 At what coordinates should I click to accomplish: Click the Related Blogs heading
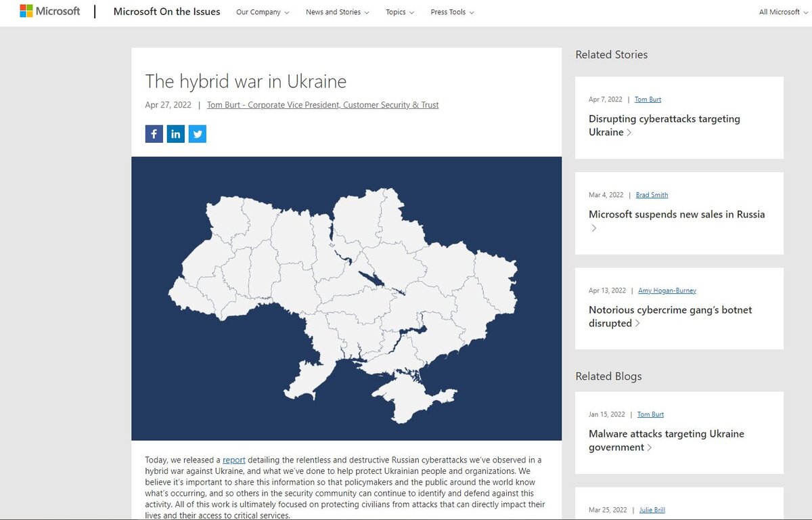(x=608, y=376)
